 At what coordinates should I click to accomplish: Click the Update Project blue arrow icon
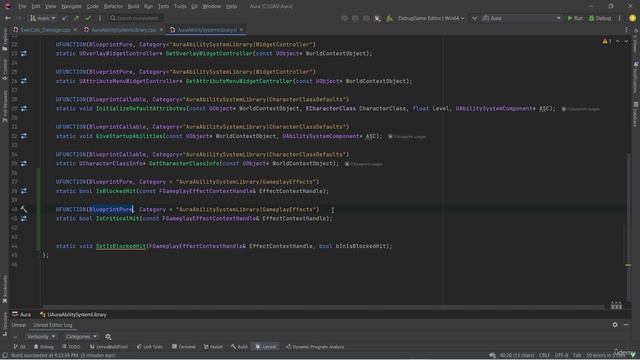pyautogui.click(x=64, y=18)
